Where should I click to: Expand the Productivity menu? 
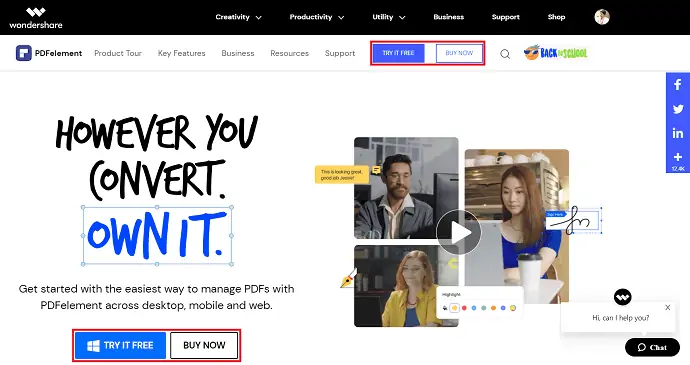click(x=316, y=17)
